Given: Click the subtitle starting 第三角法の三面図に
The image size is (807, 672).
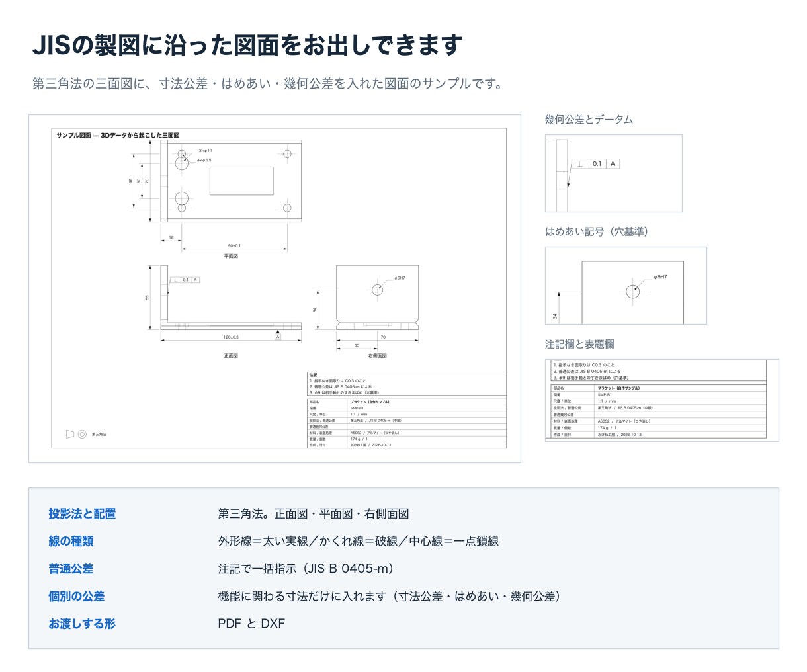Looking at the screenshot, I should tap(269, 84).
